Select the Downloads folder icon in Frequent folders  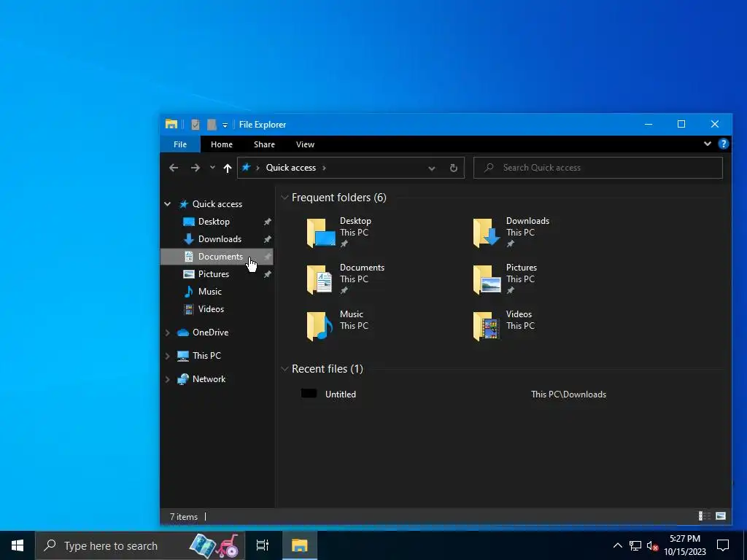coord(487,233)
